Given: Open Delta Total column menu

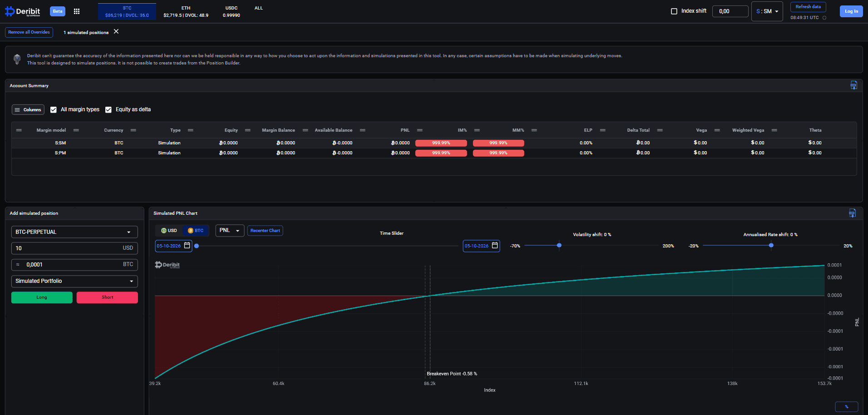Looking at the screenshot, I should pyautogui.click(x=660, y=130).
